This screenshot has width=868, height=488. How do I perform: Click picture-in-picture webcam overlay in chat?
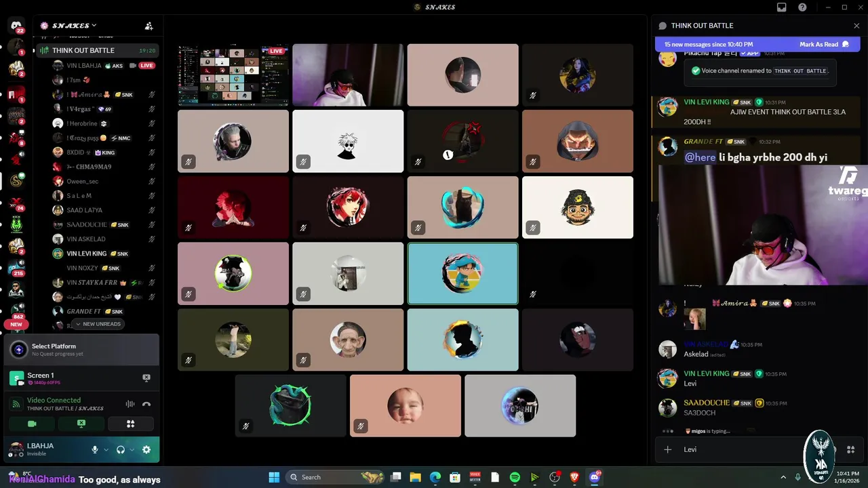pos(763,225)
